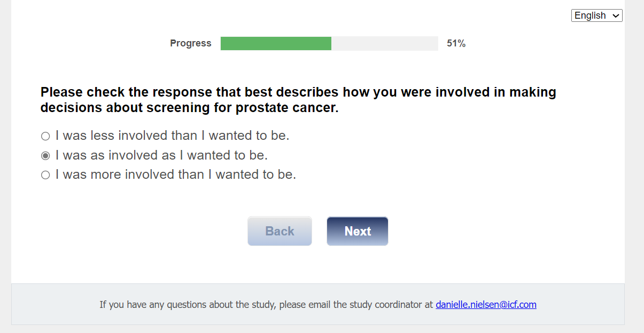Click the label text "I was more involved than I wanted to be."
The image size is (644, 333).
coord(175,175)
